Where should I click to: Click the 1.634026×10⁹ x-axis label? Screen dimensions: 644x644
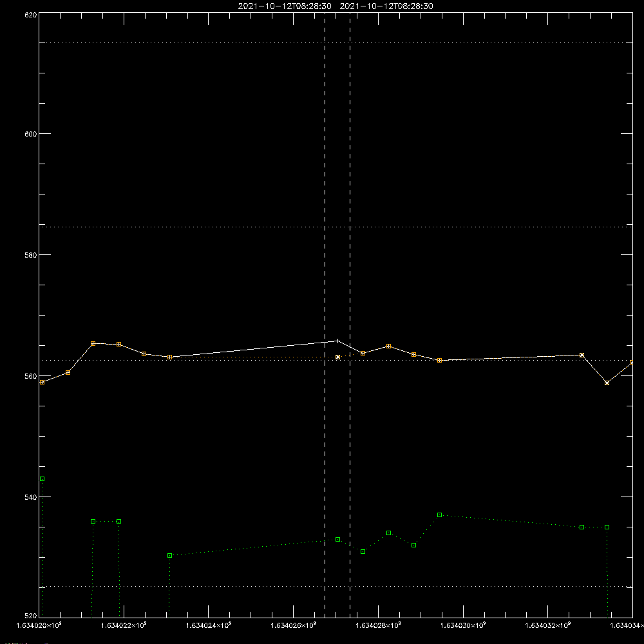point(294,625)
